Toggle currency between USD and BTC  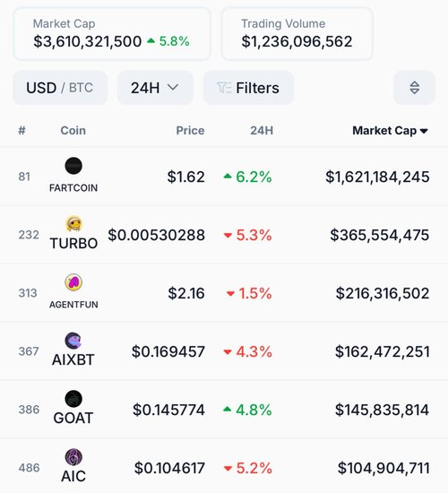tap(60, 88)
